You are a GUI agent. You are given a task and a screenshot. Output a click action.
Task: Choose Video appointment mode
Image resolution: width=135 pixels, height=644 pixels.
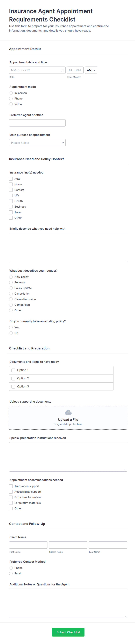pos(11,104)
